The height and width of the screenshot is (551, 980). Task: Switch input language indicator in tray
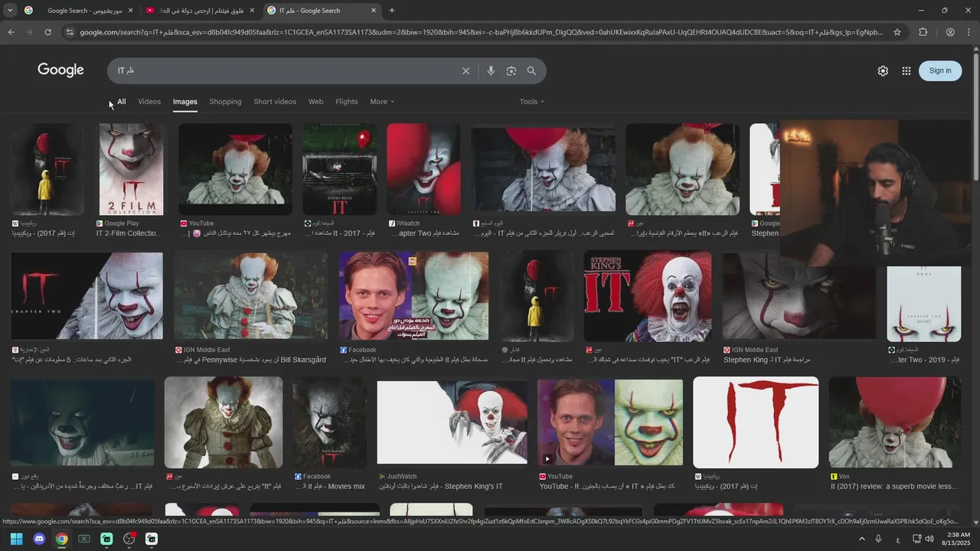pos(898,540)
